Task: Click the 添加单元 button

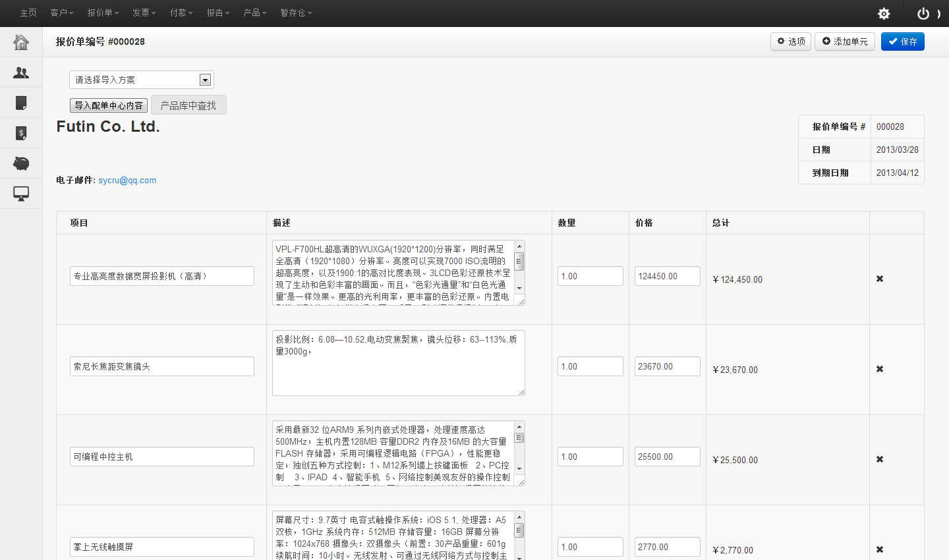Action: (845, 42)
